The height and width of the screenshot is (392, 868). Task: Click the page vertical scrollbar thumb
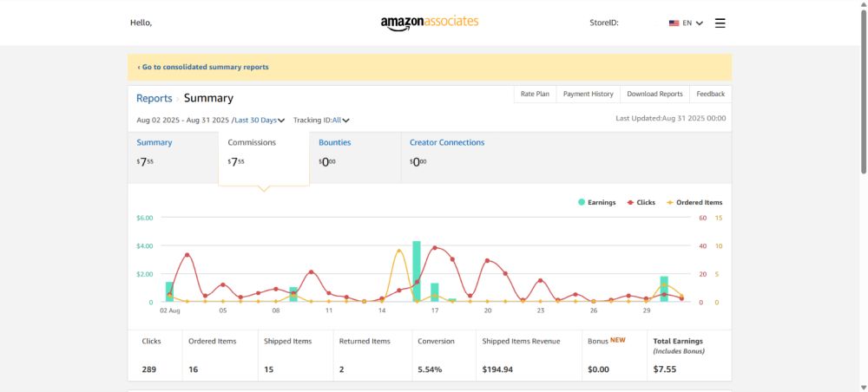pyautogui.click(x=863, y=92)
